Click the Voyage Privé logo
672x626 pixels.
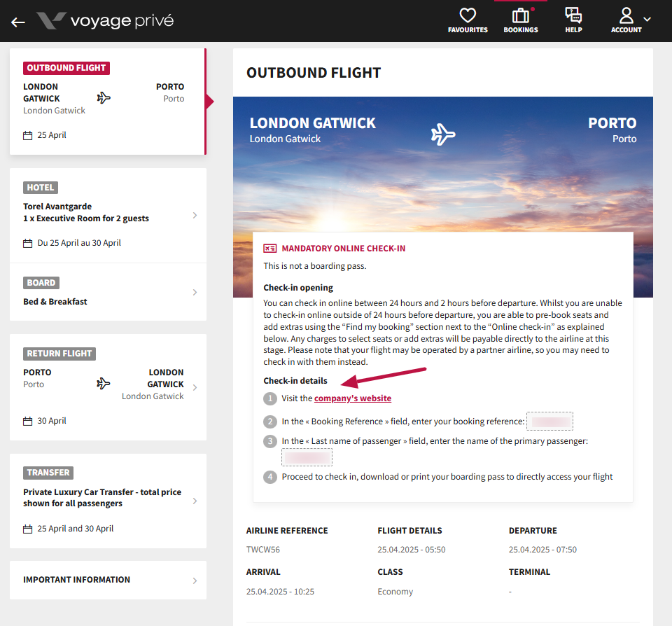pyautogui.click(x=105, y=21)
